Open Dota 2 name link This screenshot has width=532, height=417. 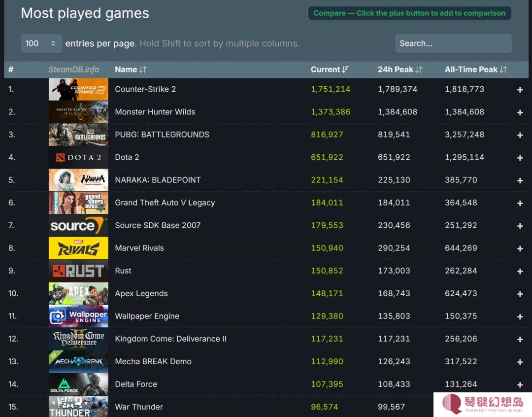pyautogui.click(x=127, y=157)
